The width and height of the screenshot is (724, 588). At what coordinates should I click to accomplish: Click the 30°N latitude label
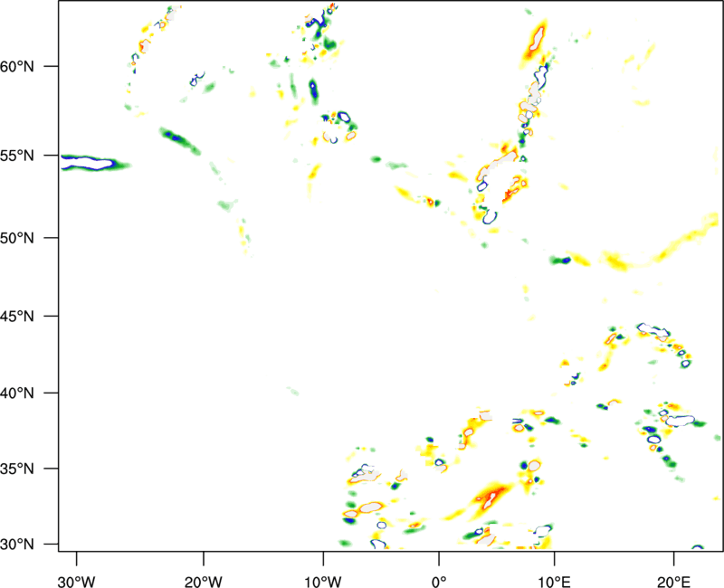click(17, 545)
